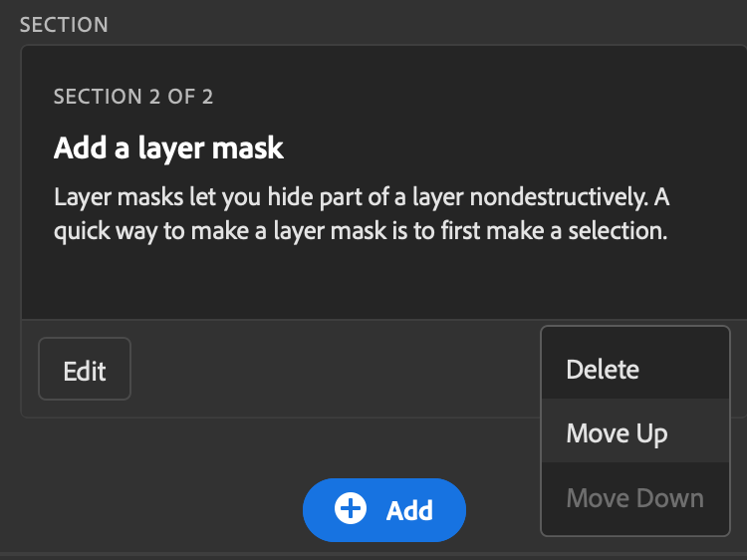Screen dimensions: 747x560
Task: Click the card footer beside Edit button
Action: coord(329,371)
